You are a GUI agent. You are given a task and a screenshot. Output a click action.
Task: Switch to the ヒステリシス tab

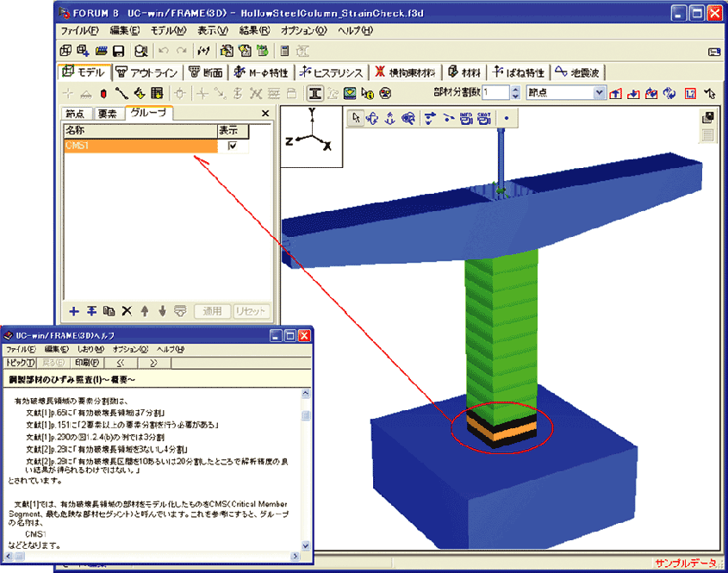tap(332, 72)
